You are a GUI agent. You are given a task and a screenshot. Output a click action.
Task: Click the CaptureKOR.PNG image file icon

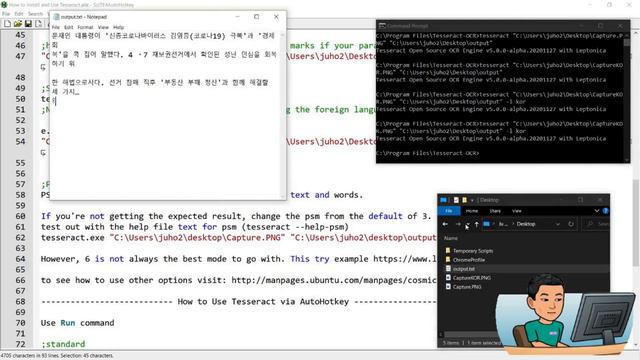[x=448, y=278]
